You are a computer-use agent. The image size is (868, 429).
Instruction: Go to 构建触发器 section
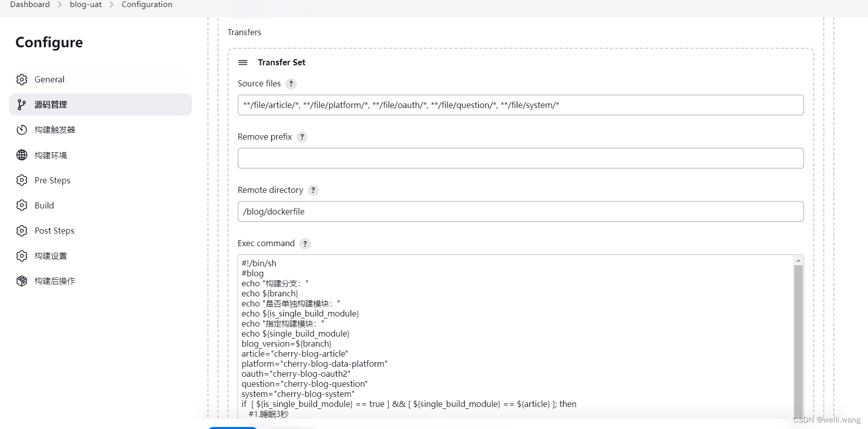[100, 130]
